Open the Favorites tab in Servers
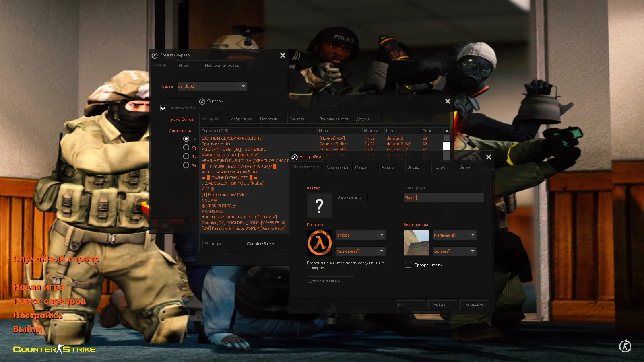 click(x=241, y=119)
